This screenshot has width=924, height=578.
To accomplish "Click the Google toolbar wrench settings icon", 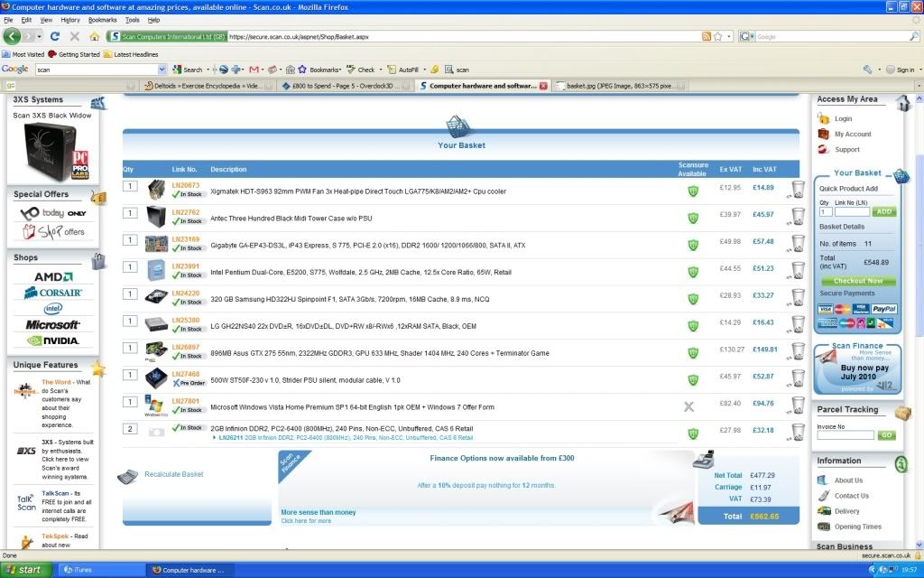I will pos(867,70).
